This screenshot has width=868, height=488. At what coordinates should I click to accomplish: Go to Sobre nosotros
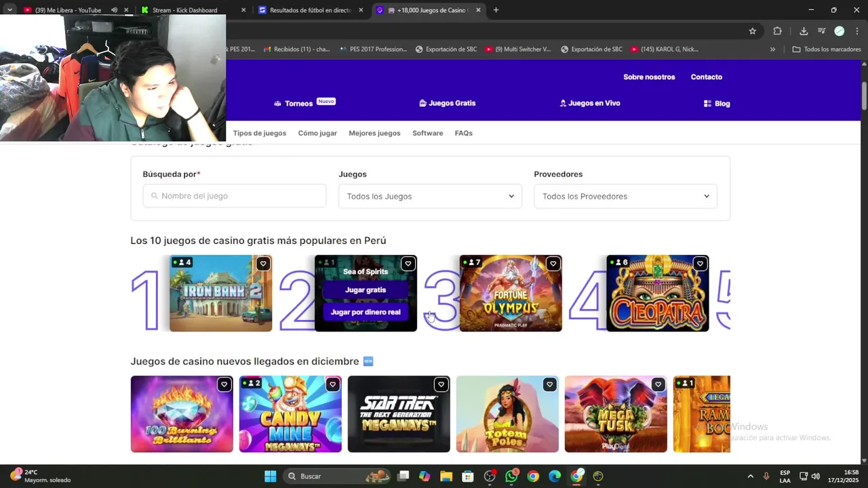pos(649,77)
